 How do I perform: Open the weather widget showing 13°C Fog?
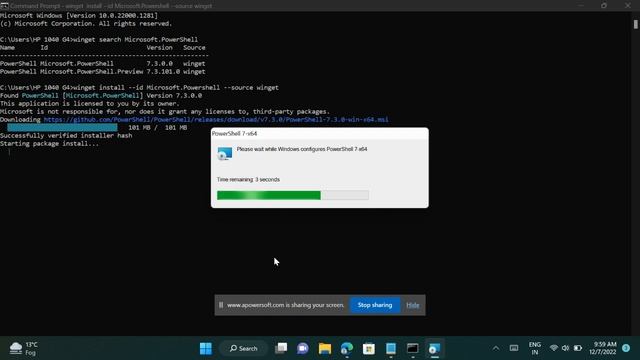point(24,348)
